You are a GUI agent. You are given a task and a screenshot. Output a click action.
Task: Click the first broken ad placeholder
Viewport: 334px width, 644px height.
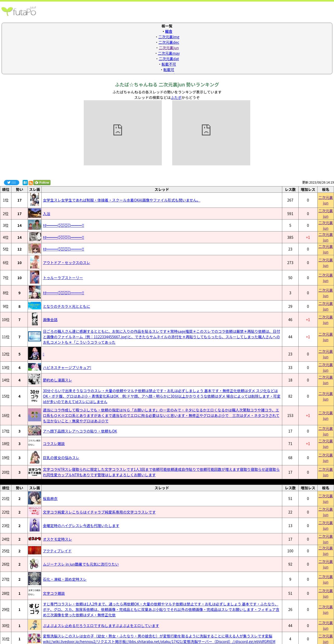[x=123, y=133]
